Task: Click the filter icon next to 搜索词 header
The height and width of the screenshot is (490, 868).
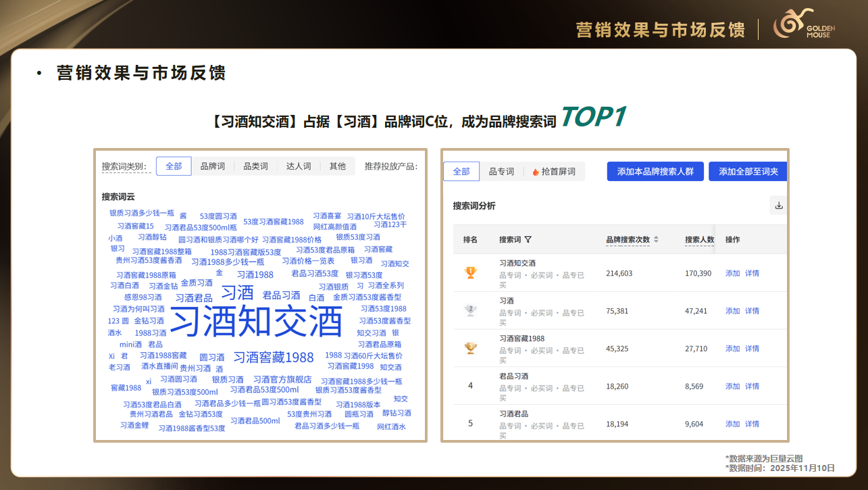Action: click(x=528, y=239)
